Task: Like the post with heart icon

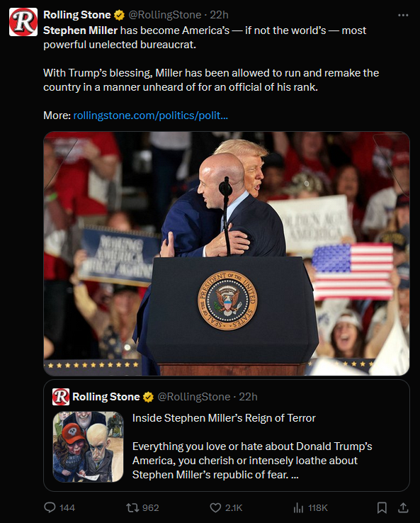Action: 215,507
